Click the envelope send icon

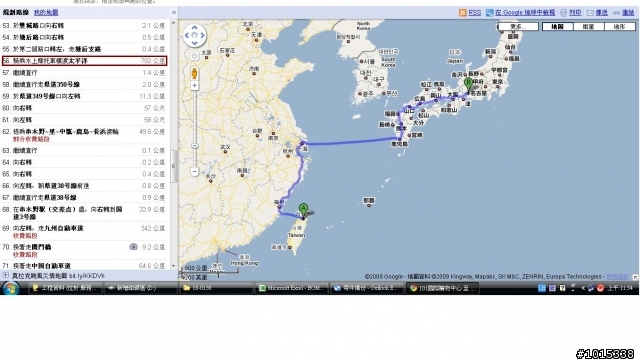[590, 13]
